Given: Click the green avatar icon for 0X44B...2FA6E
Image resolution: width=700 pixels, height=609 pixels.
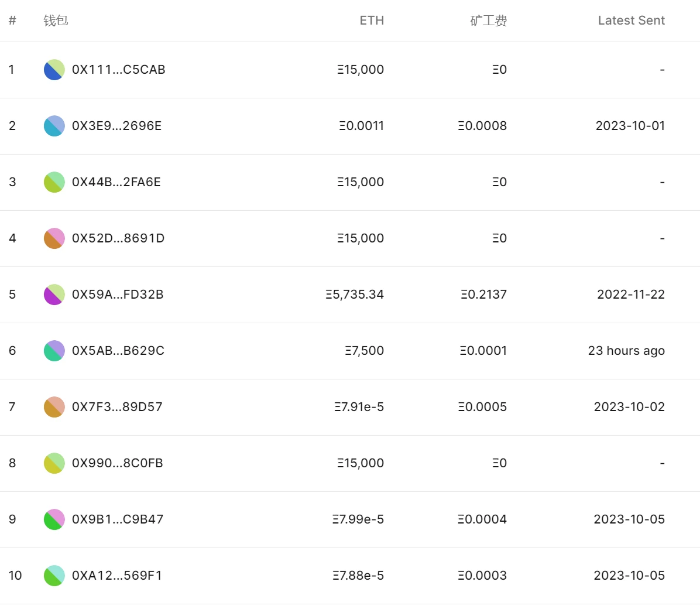Looking at the screenshot, I should point(54,182).
